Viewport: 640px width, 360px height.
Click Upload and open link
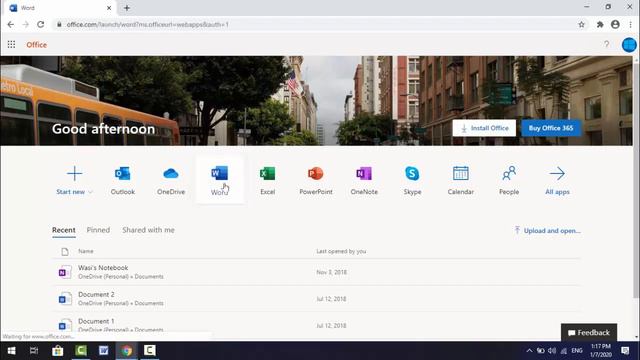(x=547, y=231)
